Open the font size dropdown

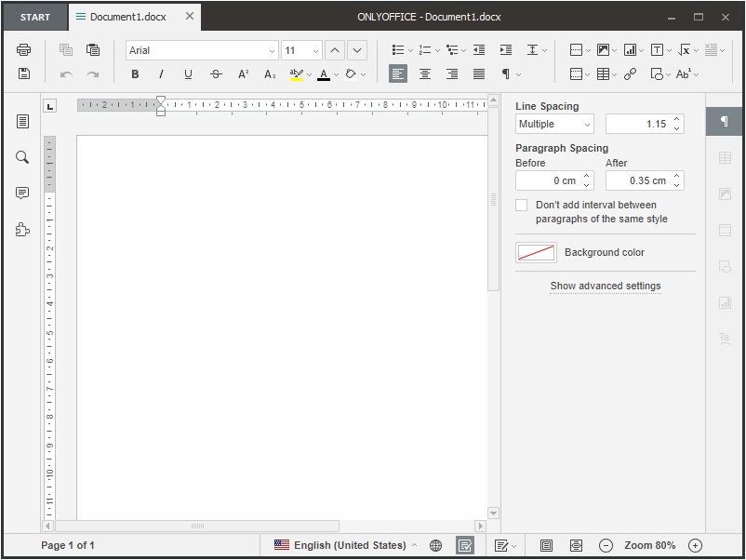(315, 51)
